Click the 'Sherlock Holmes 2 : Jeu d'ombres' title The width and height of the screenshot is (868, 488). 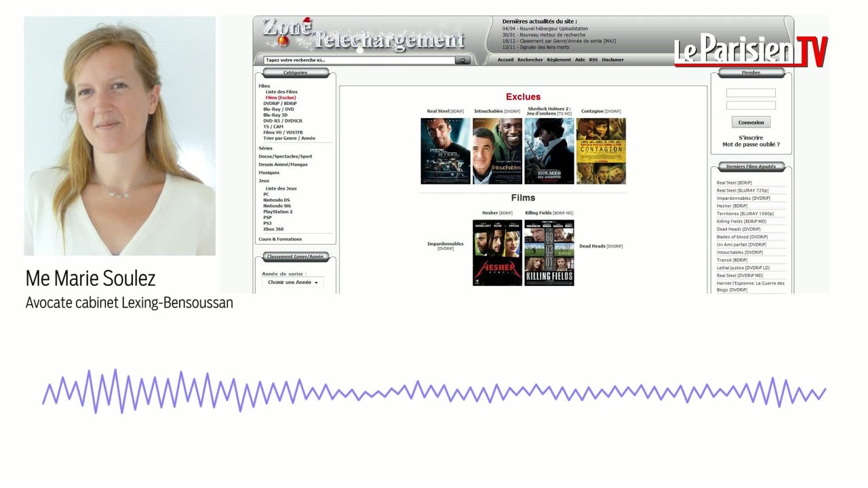point(549,111)
